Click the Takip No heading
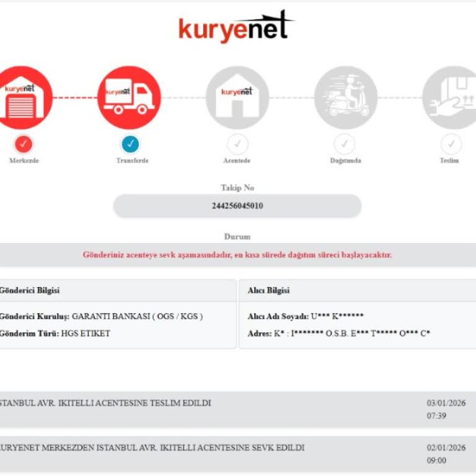This screenshot has height=476, width=476. pyautogui.click(x=237, y=188)
